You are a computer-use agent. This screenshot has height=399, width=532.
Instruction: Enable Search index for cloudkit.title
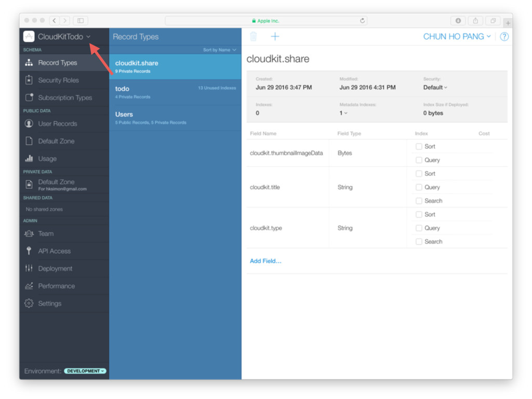419,201
